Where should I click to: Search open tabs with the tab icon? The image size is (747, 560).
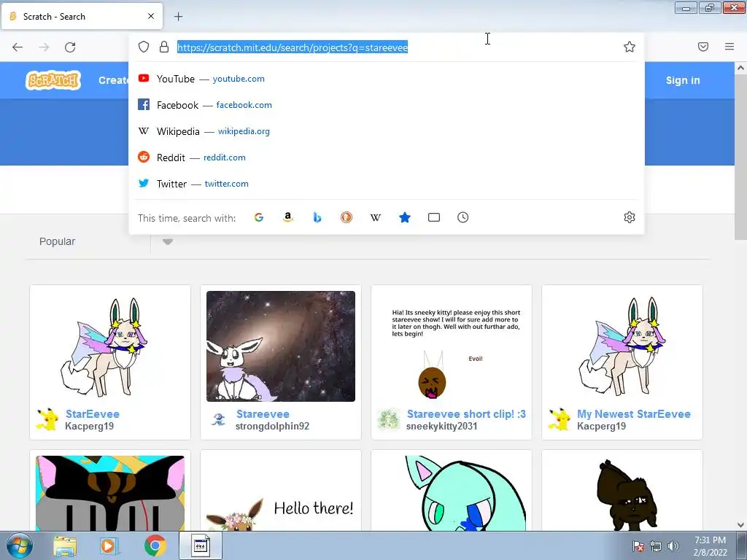[x=434, y=217]
